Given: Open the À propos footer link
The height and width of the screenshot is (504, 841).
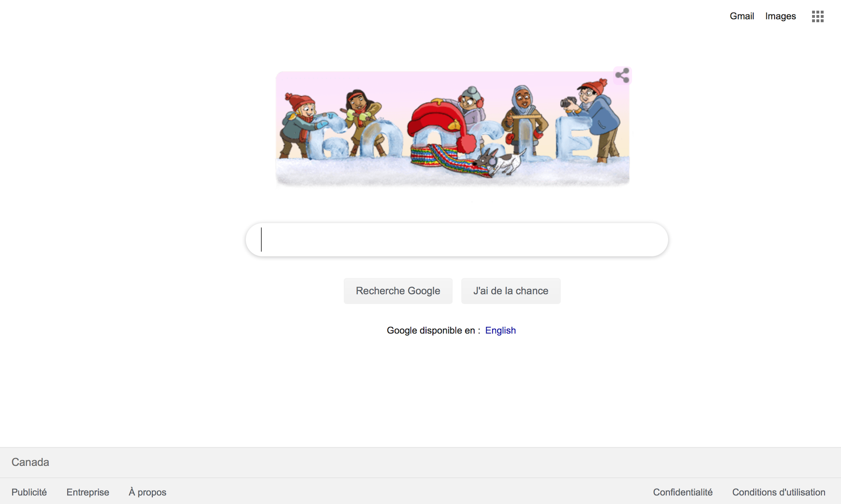Looking at the screenshot, I should [147, 492].
